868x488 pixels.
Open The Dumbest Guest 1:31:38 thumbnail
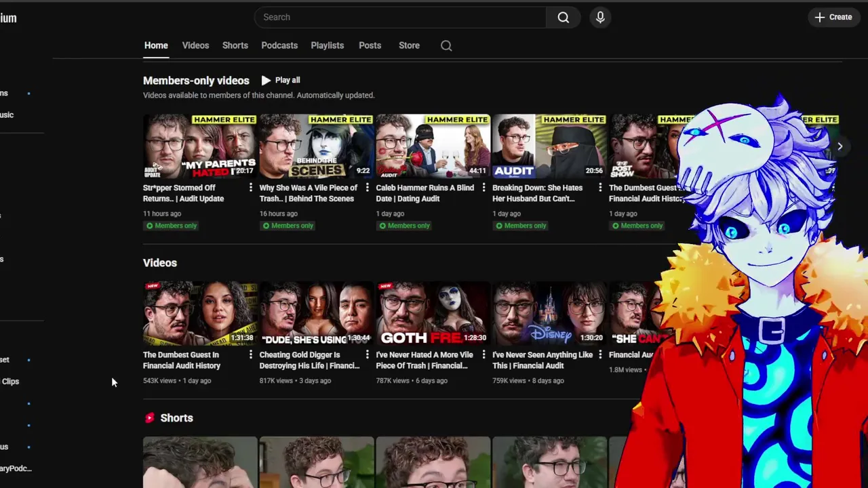point(200,313)
